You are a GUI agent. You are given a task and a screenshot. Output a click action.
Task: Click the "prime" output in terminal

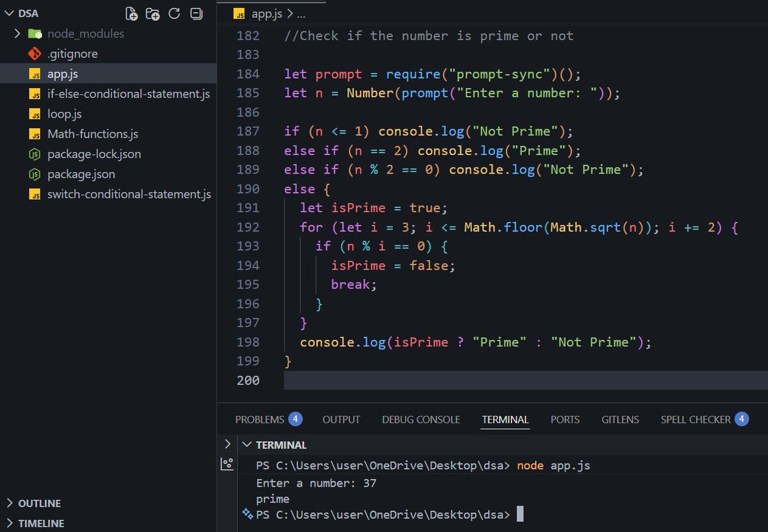(273, 499)
